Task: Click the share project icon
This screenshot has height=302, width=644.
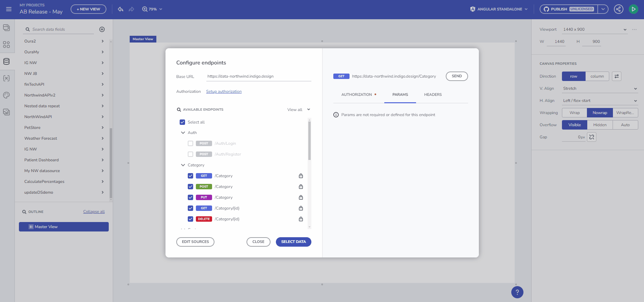Action: click(618, 9)
